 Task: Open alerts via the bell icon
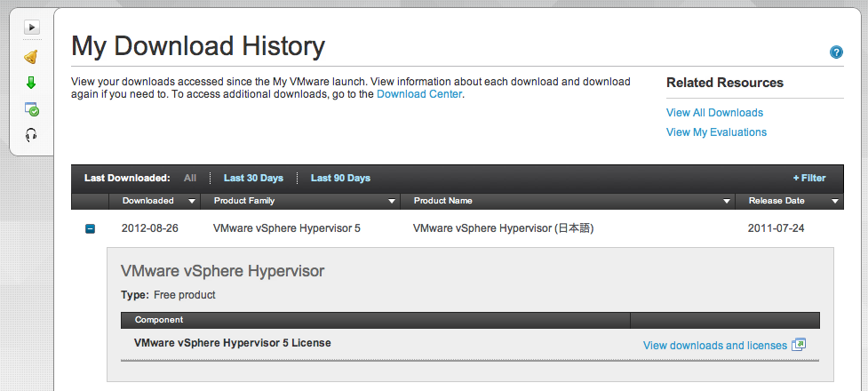[32, 57]
